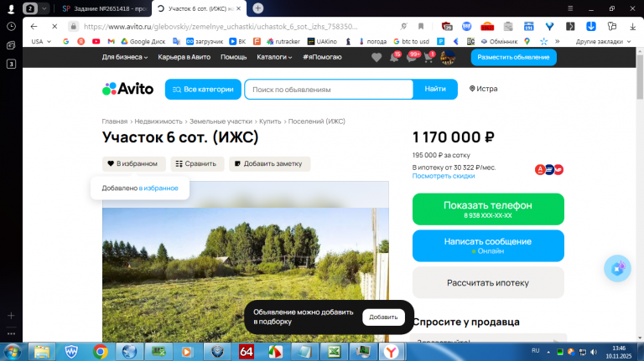Click the Добавить заметку button
Viewport: 644px width, 361px height.
coord(269,163)
